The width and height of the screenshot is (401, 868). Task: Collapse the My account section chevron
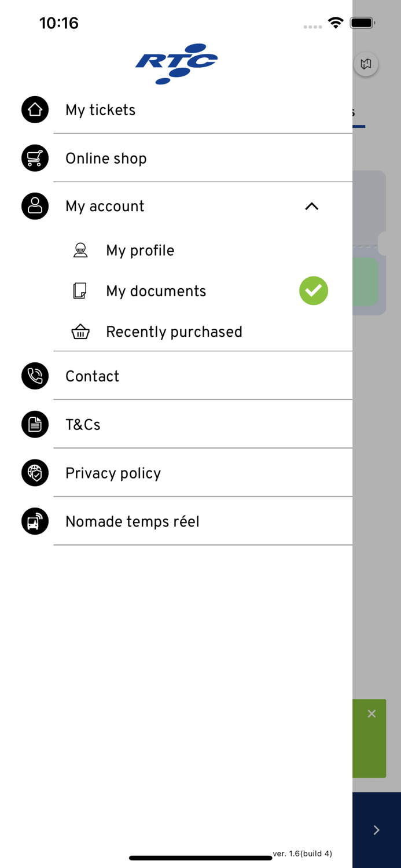coord(311,207)
